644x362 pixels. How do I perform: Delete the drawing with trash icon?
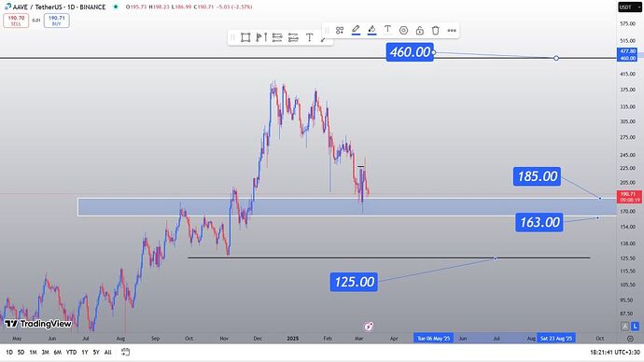[x=435, y=31]
